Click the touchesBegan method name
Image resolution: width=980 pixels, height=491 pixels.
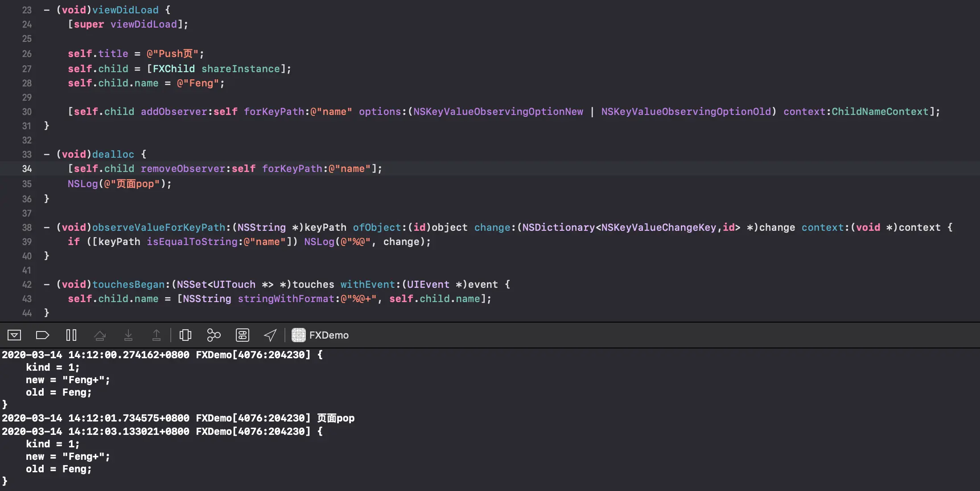pyautogui.click(x=128, y=284)
